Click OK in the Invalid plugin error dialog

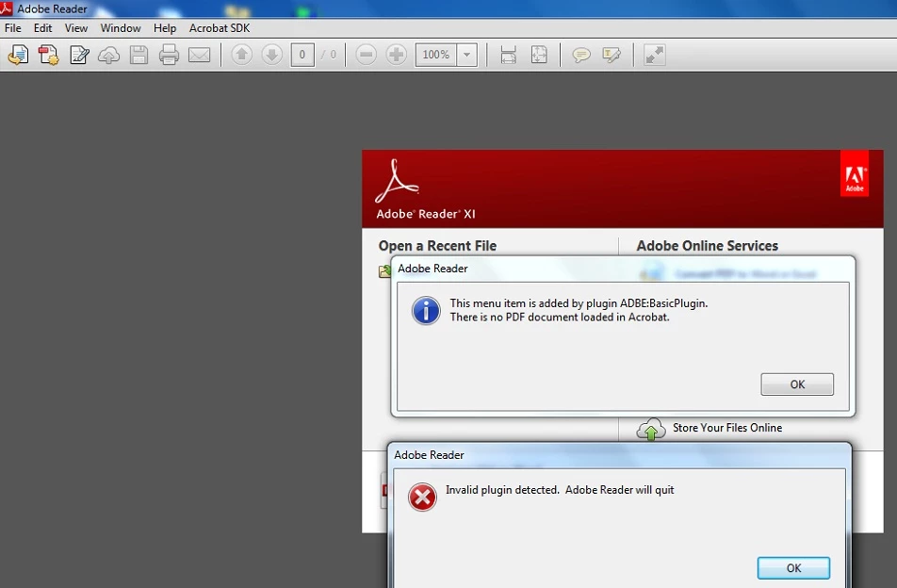coord(793,568)
